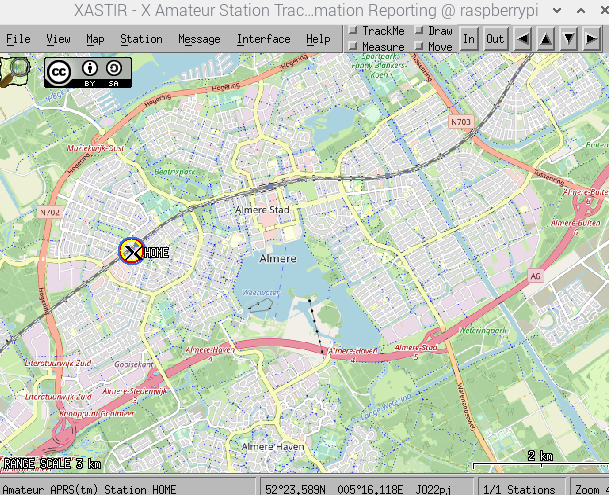Image resolution: width=609 pixels, height=495 pixels.
Task: Click the N703 road shield
Action: coord(461,122)
